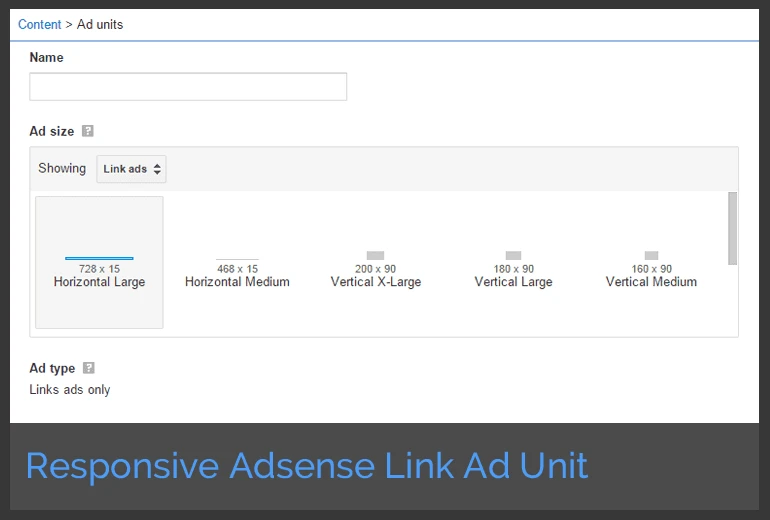Select the 160 x 90 Vertical Medium size
The width and height of the screenshot is (770, 520).
[651, 270]
